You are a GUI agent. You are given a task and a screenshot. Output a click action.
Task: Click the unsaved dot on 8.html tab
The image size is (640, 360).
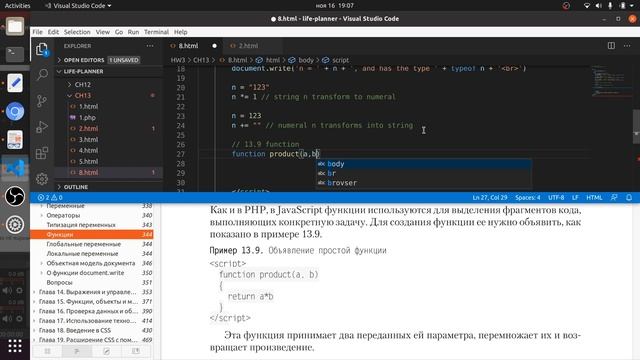tap(214, 46)
